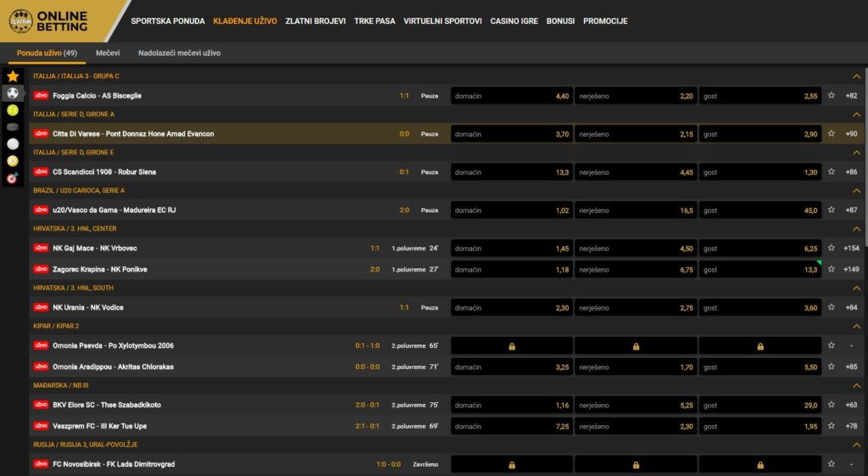868x476 pixels.
Task: Select the football sport icon in sidebar
Action: 13,93
